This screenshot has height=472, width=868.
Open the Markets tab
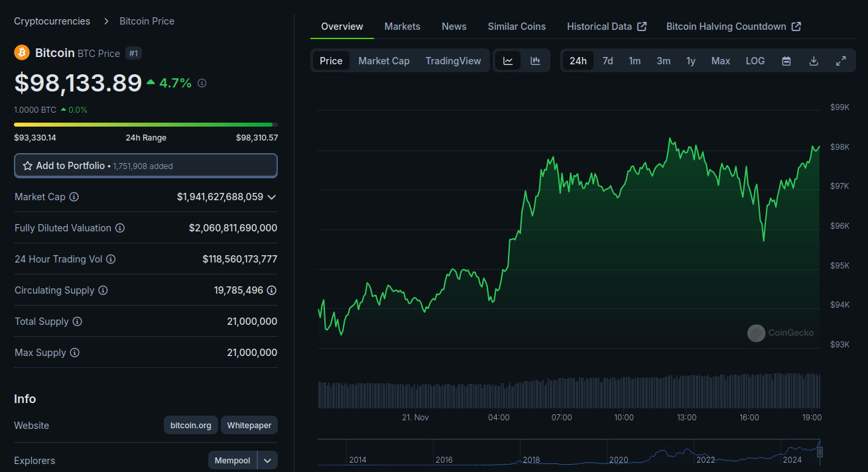click(x=403, y=27)
